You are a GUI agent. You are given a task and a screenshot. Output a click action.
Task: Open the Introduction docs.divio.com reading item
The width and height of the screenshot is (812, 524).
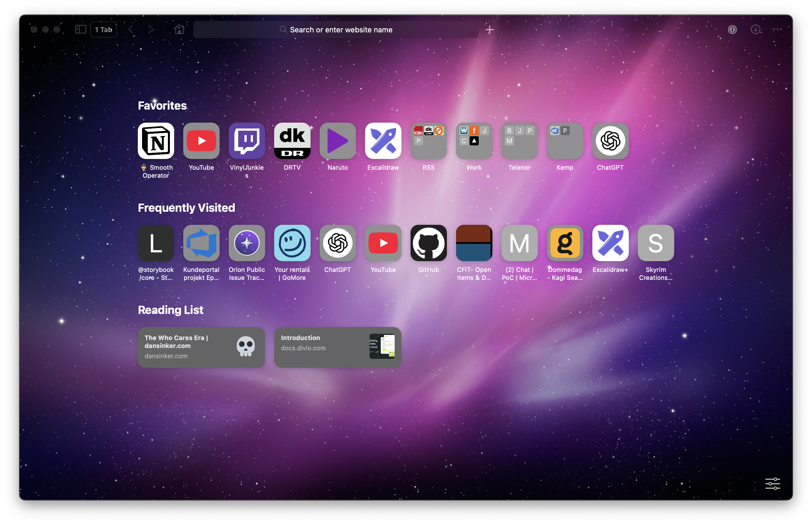coord(338,347)
